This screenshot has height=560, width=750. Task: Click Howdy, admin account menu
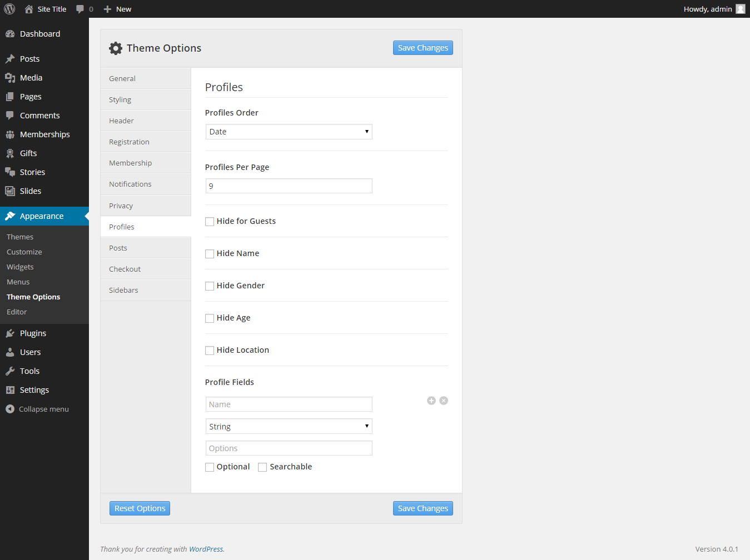click(x=714, y=9)
